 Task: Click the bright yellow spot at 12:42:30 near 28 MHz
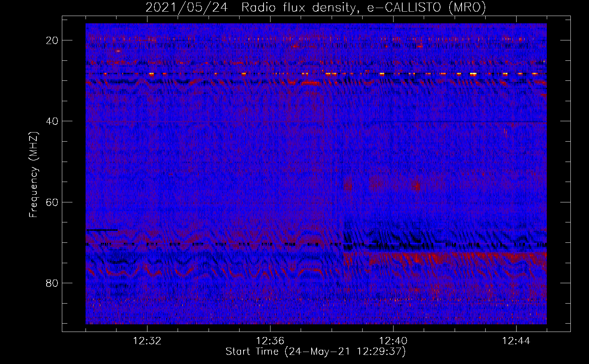click(473, 74)
